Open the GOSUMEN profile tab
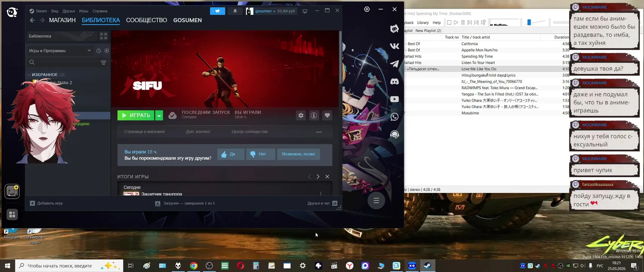Viewport: 644px width, 272px height. tap(187, 20)
